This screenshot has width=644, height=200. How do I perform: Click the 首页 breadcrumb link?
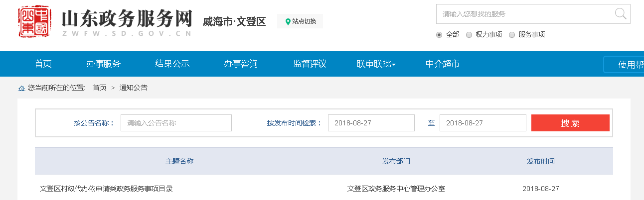[x=100, y=88]
